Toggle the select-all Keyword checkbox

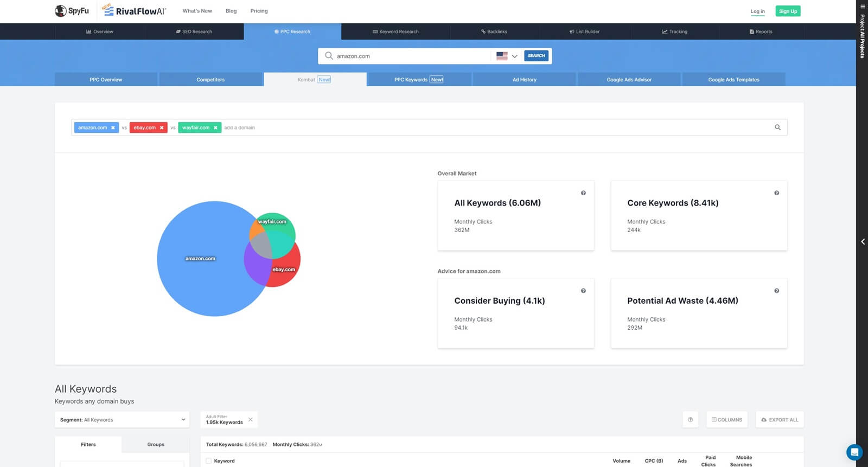[x=208, y=461]
